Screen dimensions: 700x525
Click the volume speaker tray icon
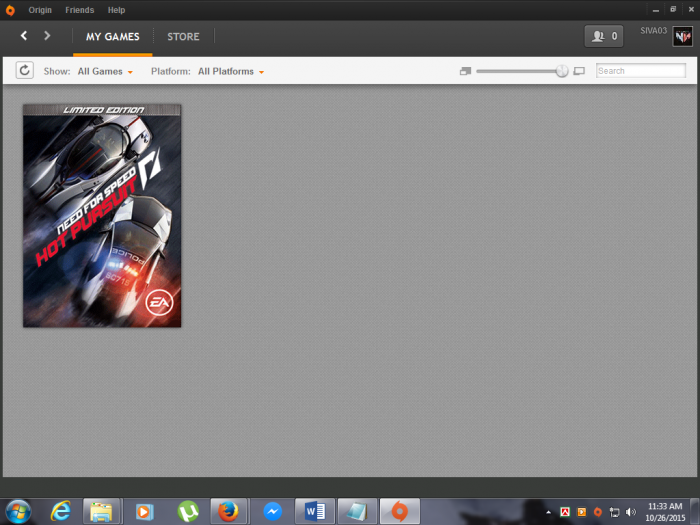(x=630, y=512)
